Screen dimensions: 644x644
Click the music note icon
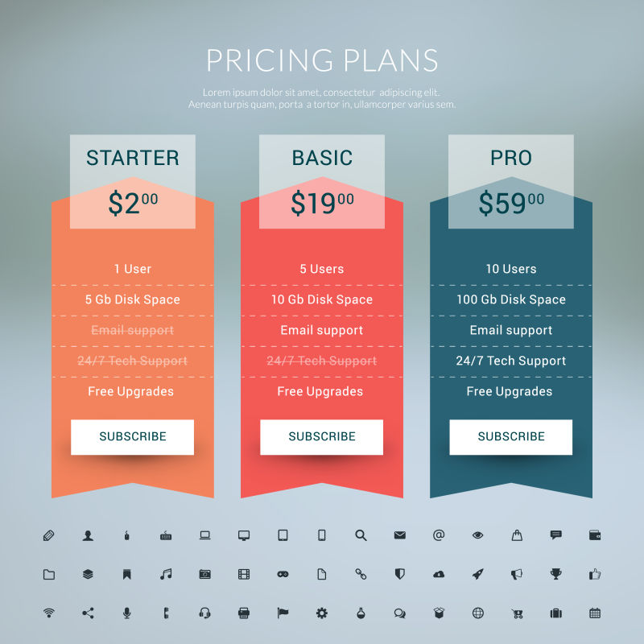[x=166, y=574]
